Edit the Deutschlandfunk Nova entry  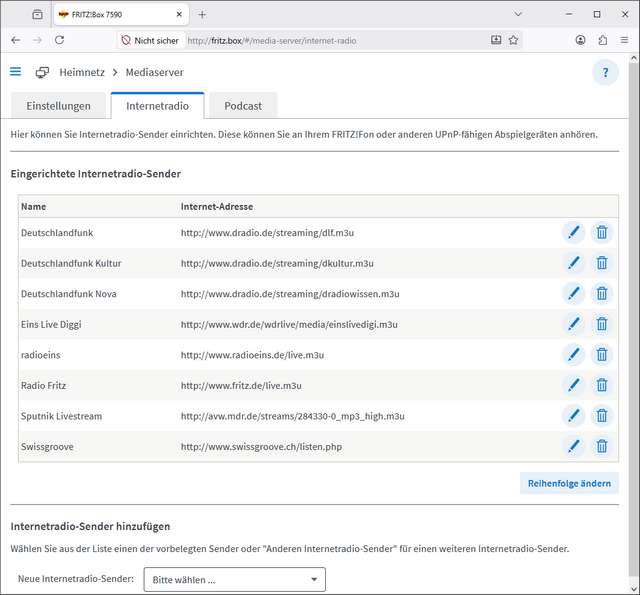click(x=573, y=293)
